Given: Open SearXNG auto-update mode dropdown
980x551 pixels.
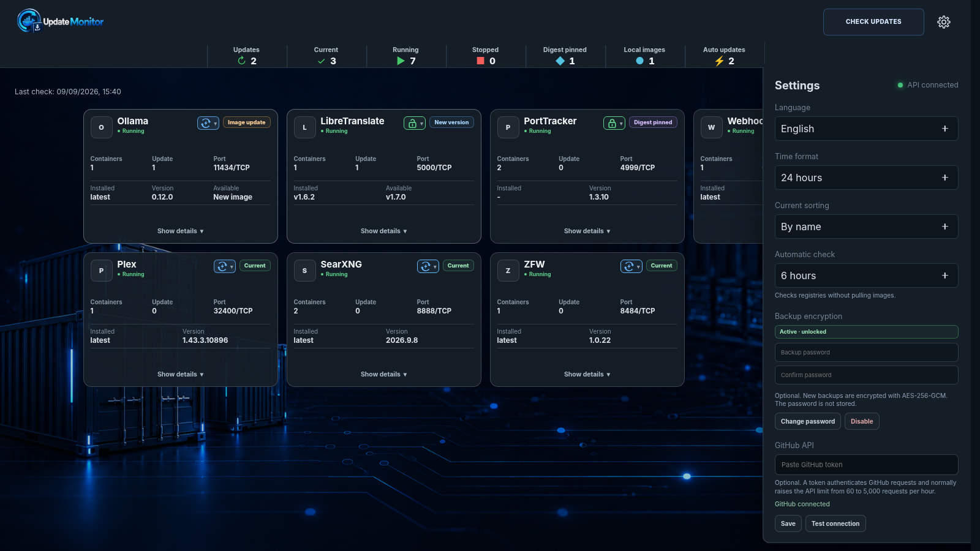Looking at the screenshot, I should click(428, 266).
